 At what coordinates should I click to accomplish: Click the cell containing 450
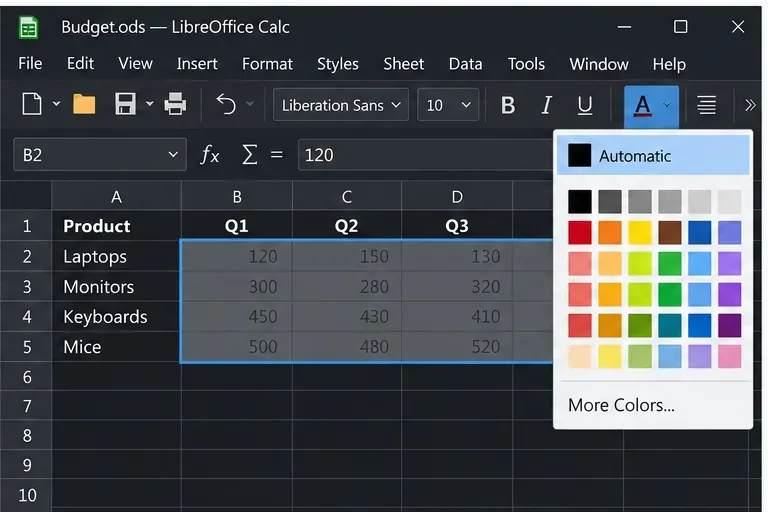pyautogui.click(x=237, y=317)
